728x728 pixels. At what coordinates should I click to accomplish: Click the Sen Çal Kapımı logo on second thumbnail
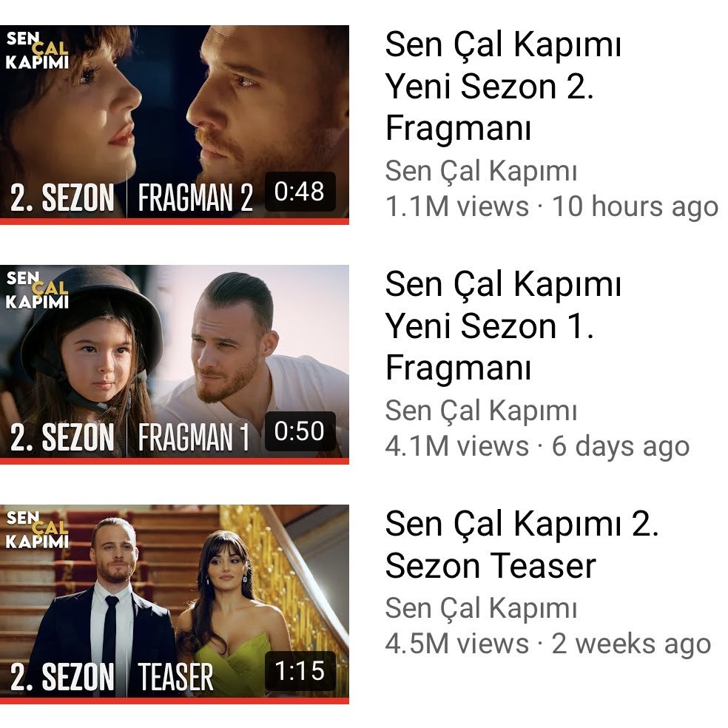(37, 290)
